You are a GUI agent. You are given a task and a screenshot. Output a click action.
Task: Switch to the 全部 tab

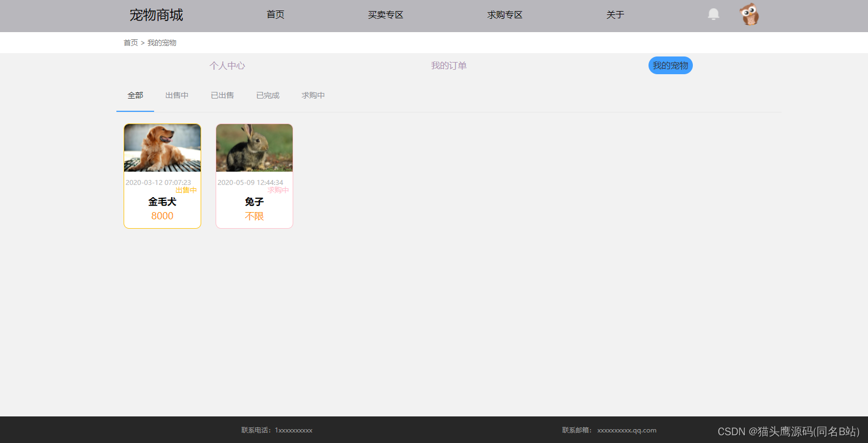point(135,95)
